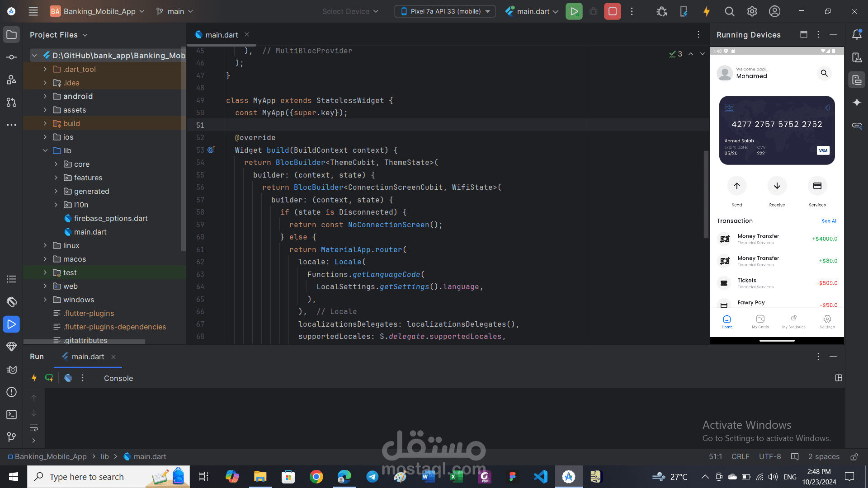Stop the running app
Viewport: 868px width, 488px height.
pyautogui.click(x=612, y=11)
